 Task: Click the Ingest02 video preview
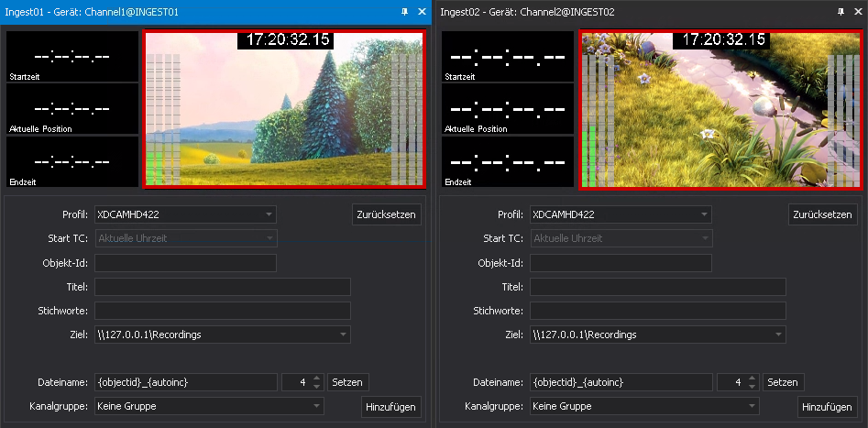coord(720,108)
